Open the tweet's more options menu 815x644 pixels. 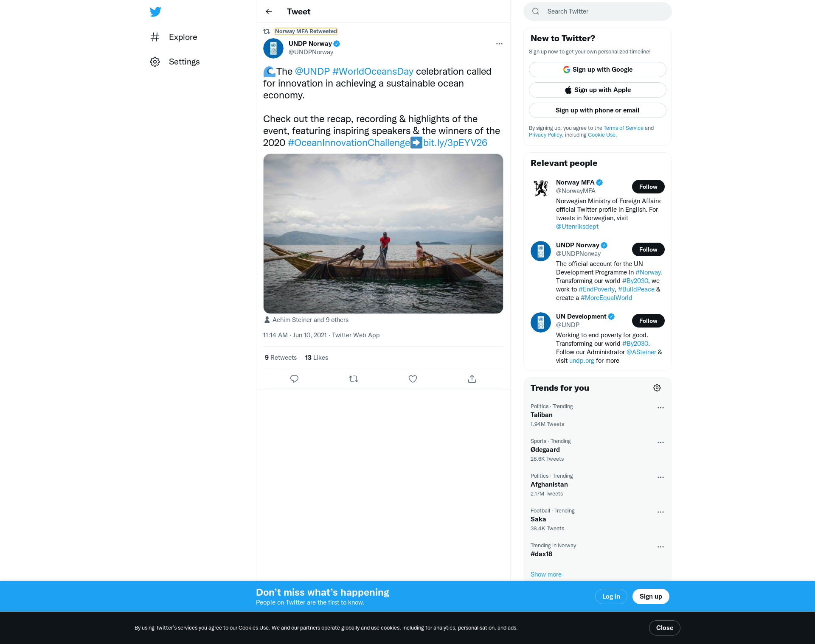[x=499, y=44]
